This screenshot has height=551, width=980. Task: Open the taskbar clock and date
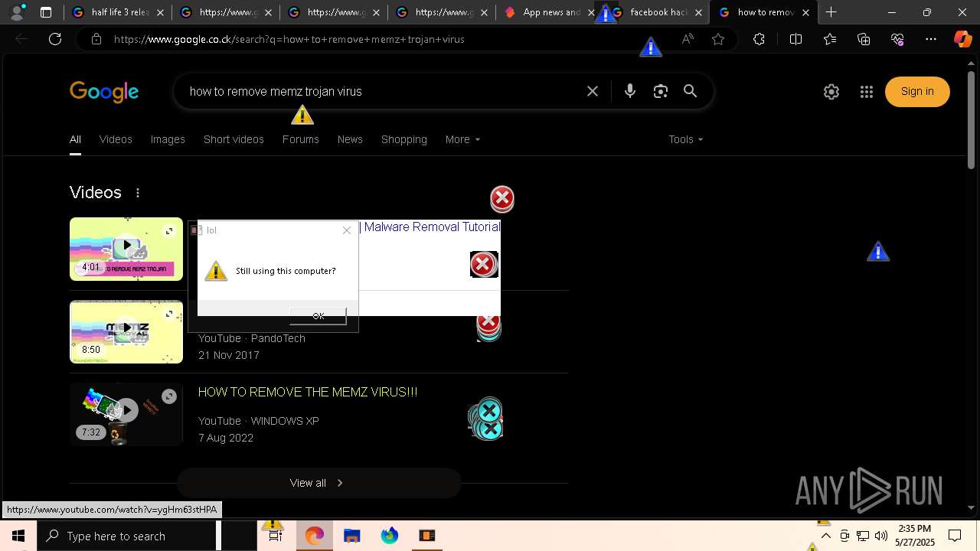915,536
